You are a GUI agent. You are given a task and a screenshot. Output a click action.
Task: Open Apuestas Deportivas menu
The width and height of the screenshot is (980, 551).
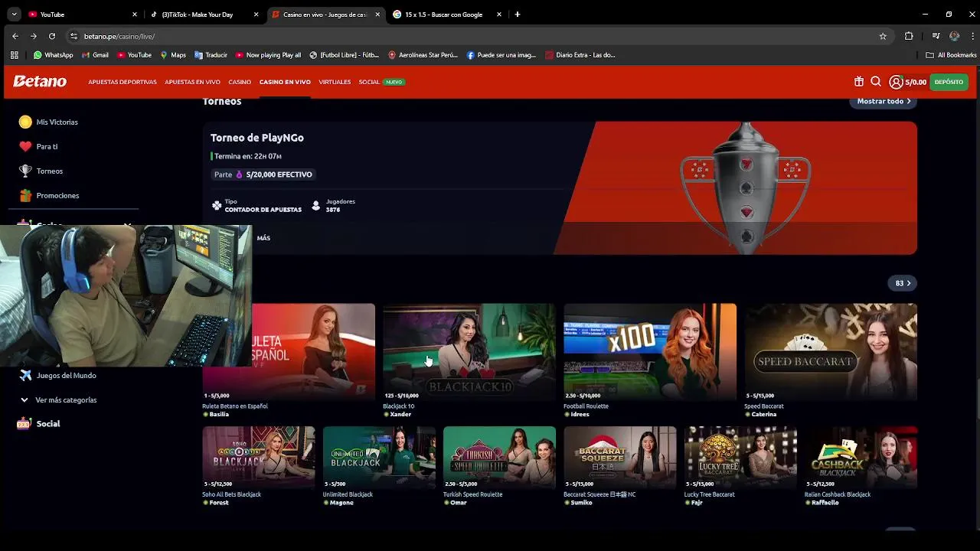[x=122, y=82]
